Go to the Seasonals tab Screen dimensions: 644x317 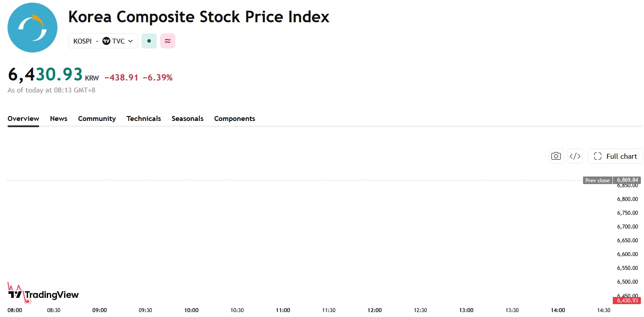click(x=187, y=119)
